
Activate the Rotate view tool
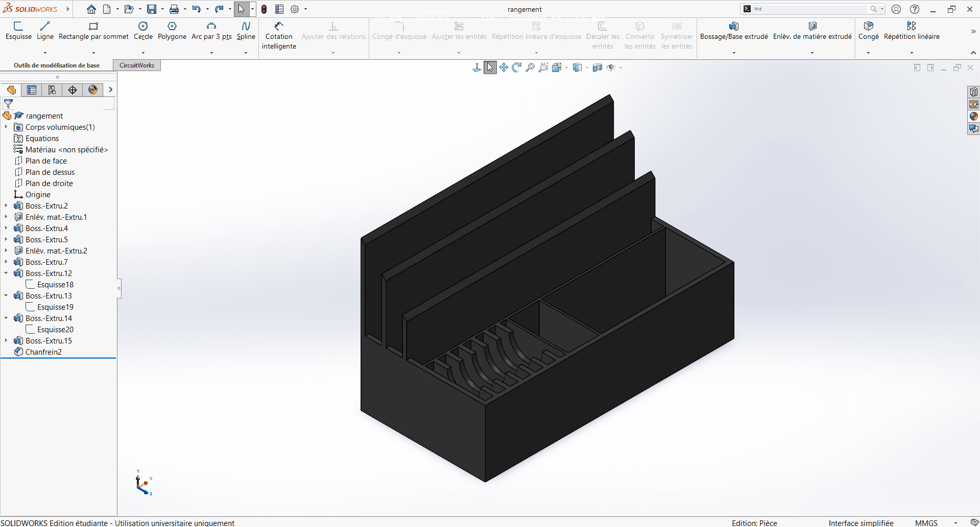517,67
